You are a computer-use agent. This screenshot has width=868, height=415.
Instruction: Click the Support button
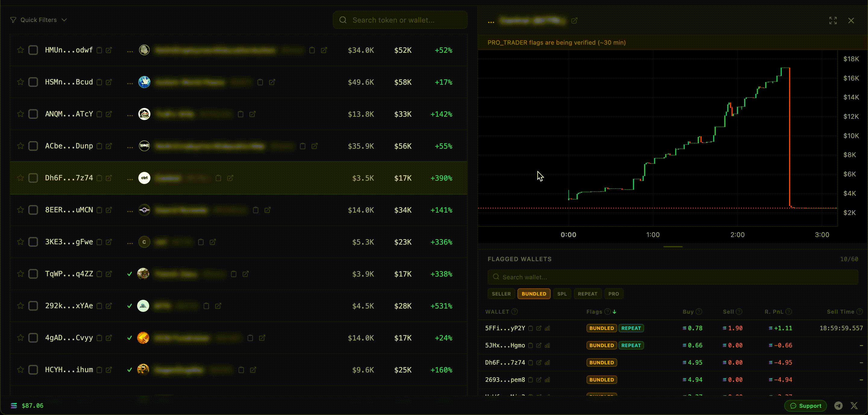(805, 406)
